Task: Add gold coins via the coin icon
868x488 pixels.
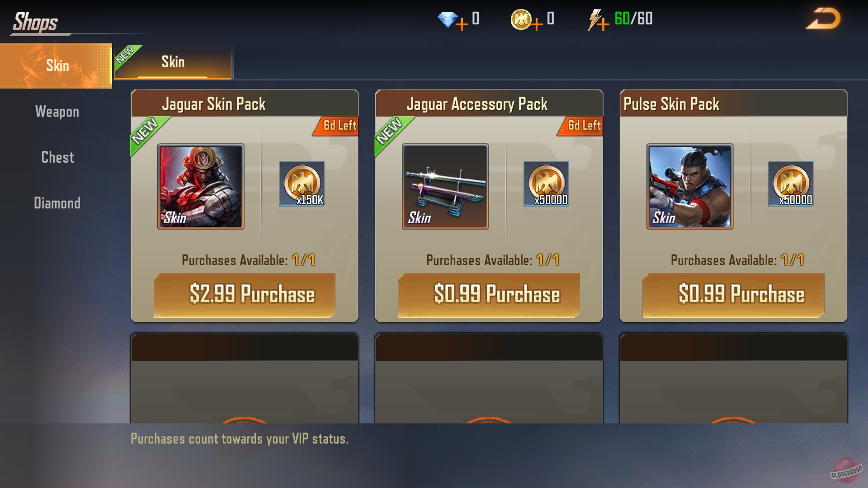Action: click(526, 20)
